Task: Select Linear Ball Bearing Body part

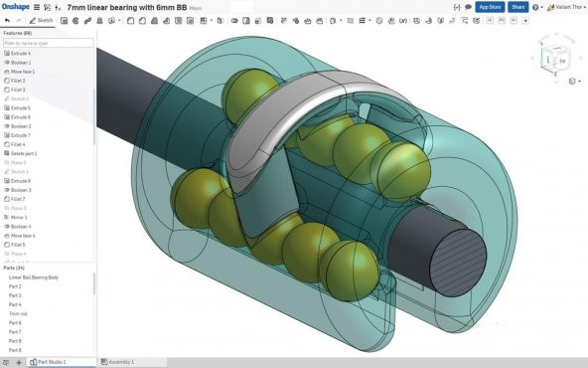Action: [x=34, y=277]
